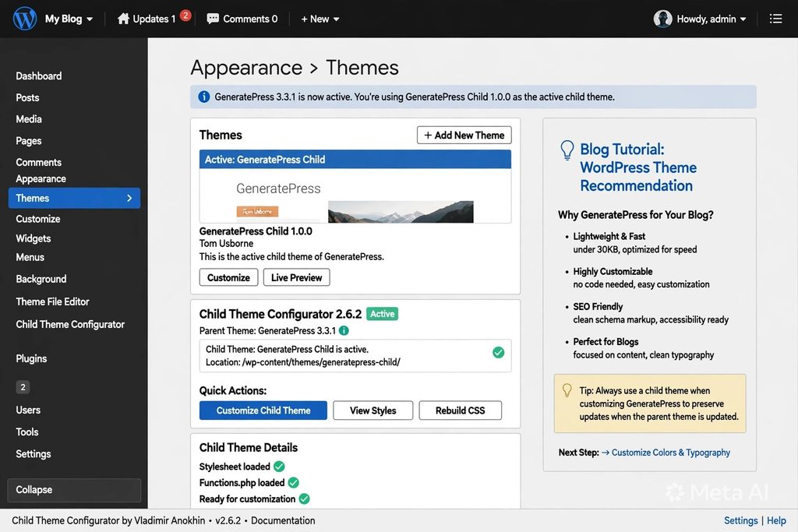Screen dimensions: 798x532
Task: Click checkmark next to Stylesheet loaded
Action: pos(279,467)
